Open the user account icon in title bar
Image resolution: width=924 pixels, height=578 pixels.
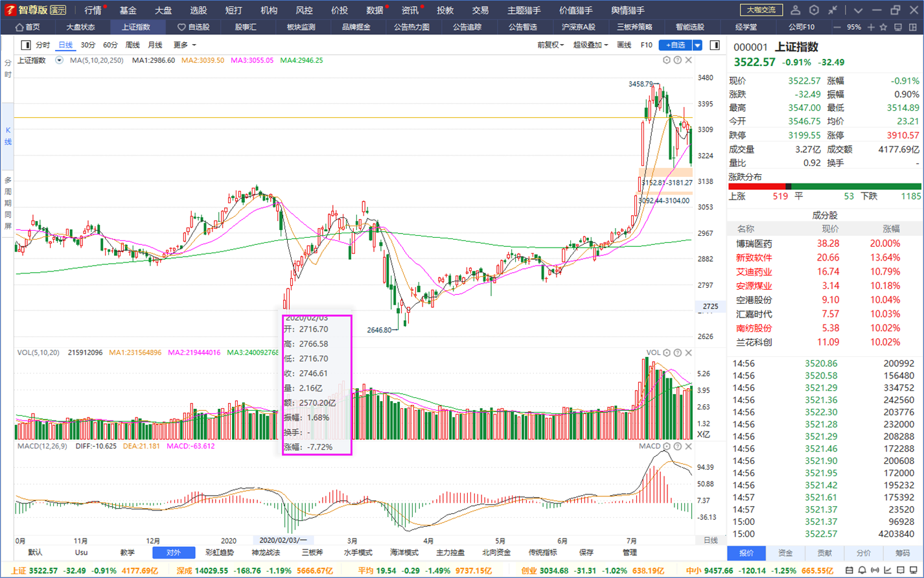point(796,10)
